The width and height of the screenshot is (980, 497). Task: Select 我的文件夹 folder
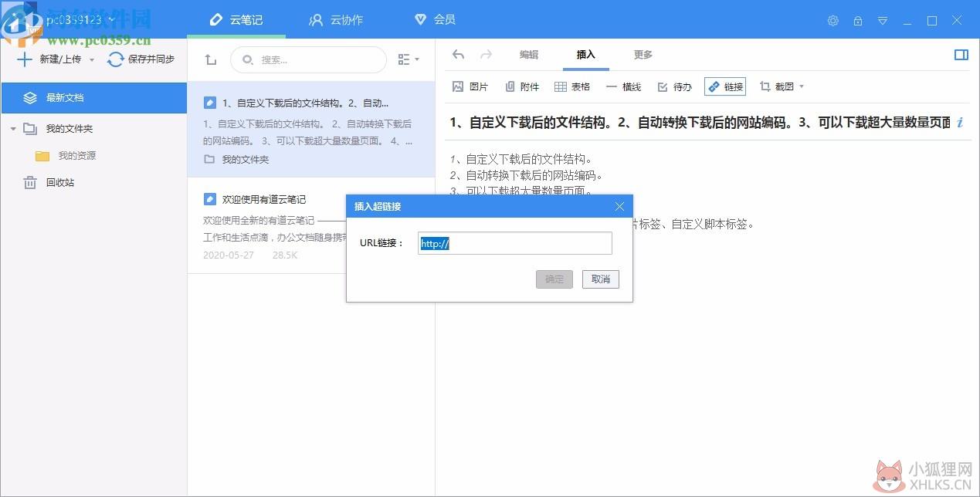[69, 129]
